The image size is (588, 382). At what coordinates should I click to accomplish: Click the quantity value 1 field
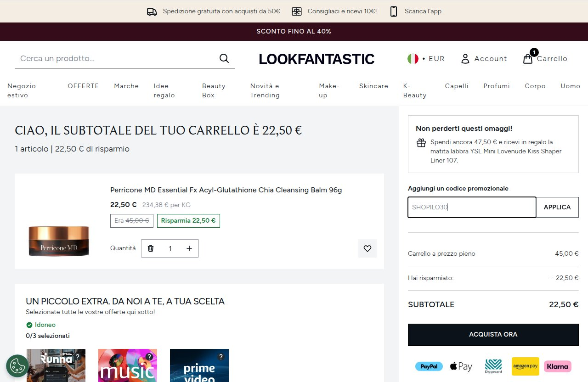point(170,248)
